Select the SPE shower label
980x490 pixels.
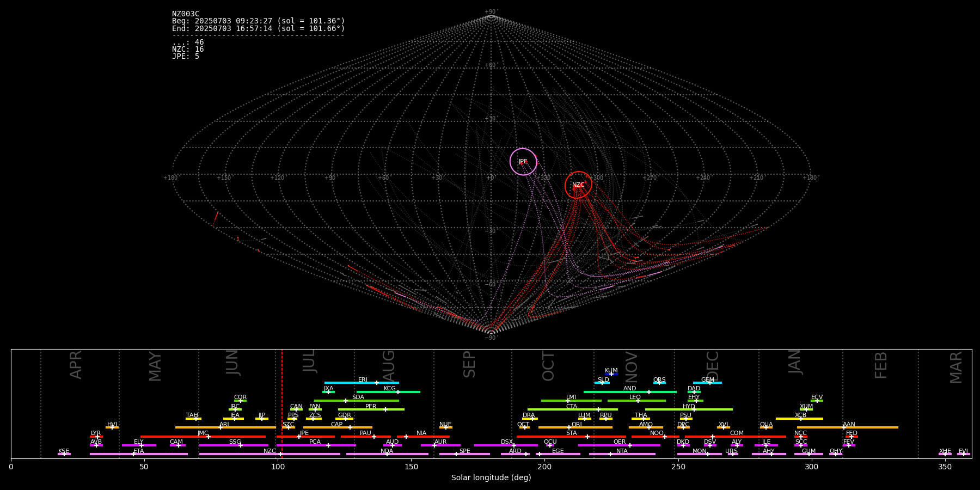[465, 451]
